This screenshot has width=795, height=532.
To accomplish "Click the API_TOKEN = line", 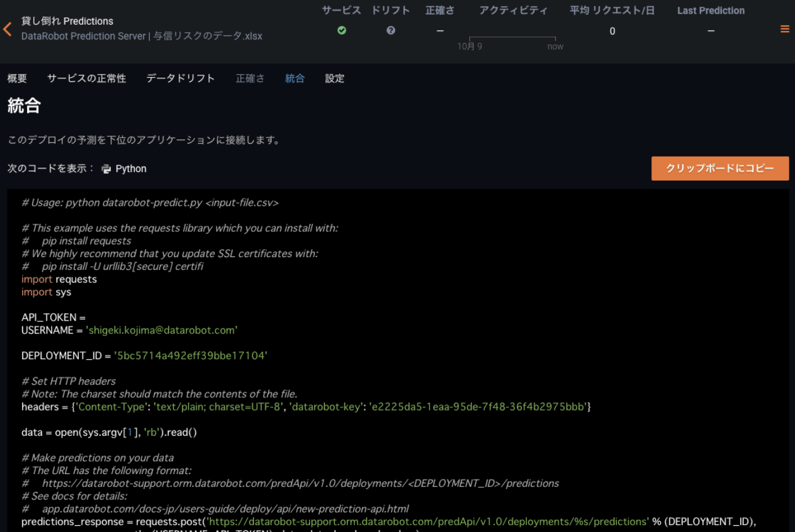I will [x=54, y=317].
